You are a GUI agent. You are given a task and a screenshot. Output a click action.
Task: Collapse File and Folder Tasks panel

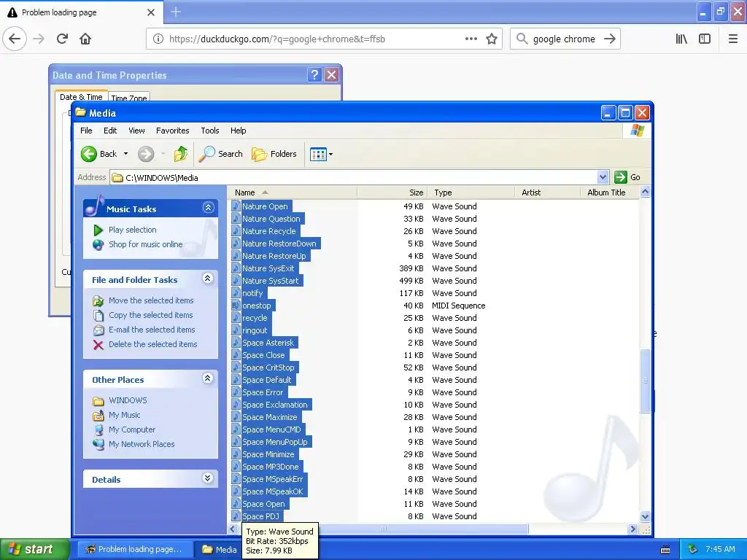pyautogui.click(x=208, y=279)
